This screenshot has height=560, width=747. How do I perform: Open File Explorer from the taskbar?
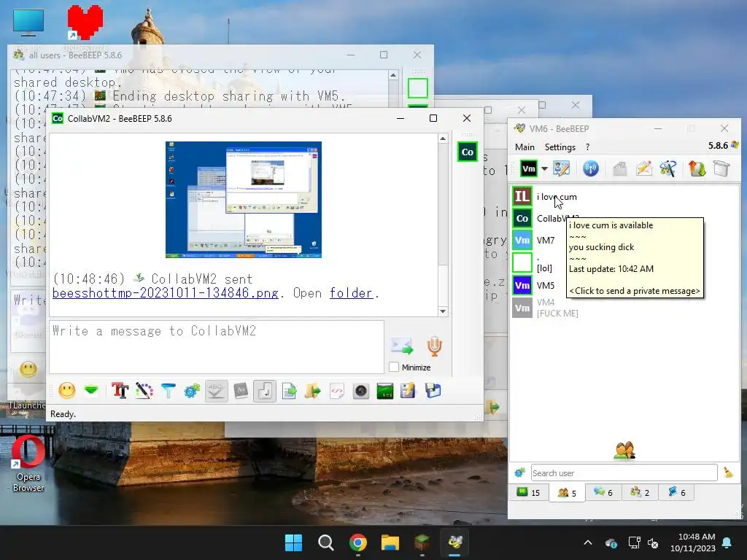pyautogui.click(x=390, y=542)
